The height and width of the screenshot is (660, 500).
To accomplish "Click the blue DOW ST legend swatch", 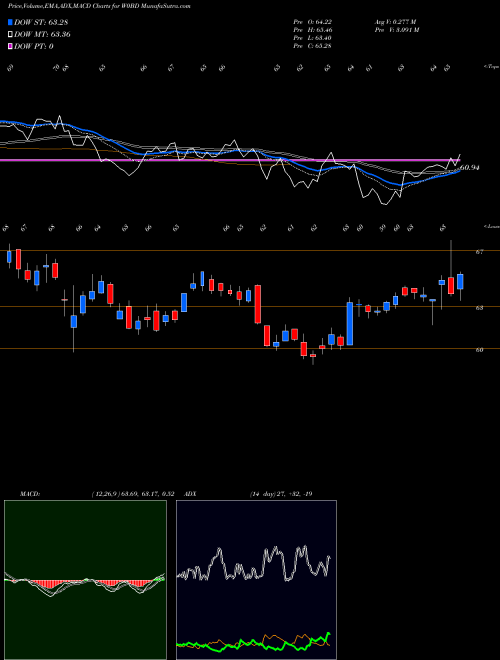I will click(11, 22).
